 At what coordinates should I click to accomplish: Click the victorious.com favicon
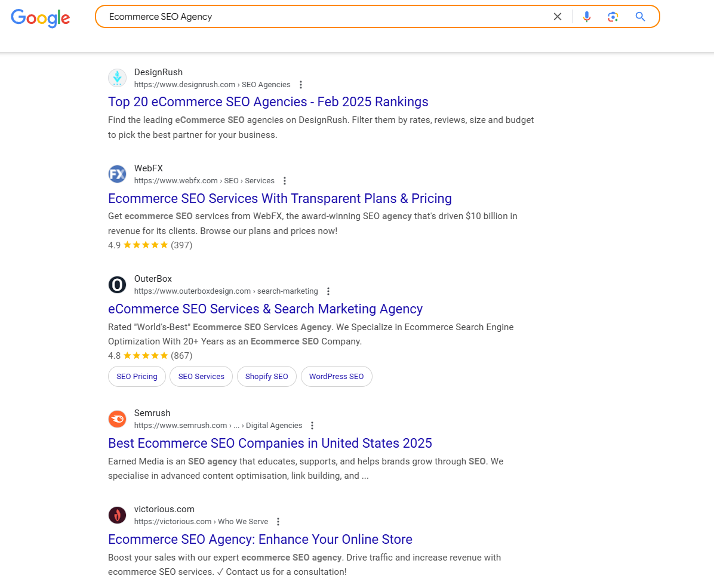[x=117, y=515]
